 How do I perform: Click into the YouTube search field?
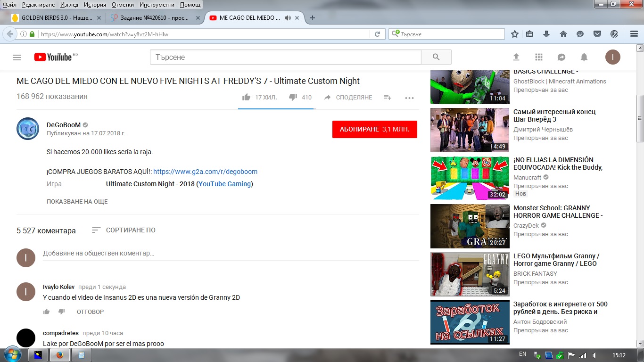[x=286, y=57]
